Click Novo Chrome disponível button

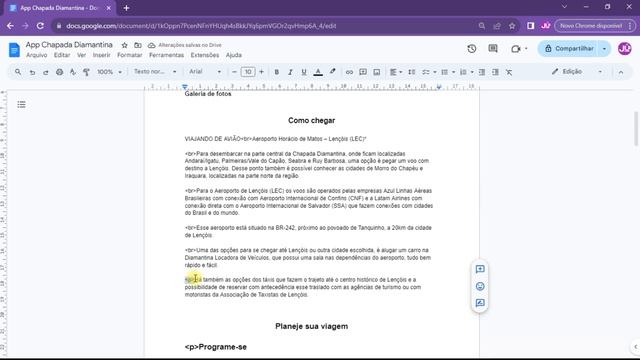click(x=594, y=26)
